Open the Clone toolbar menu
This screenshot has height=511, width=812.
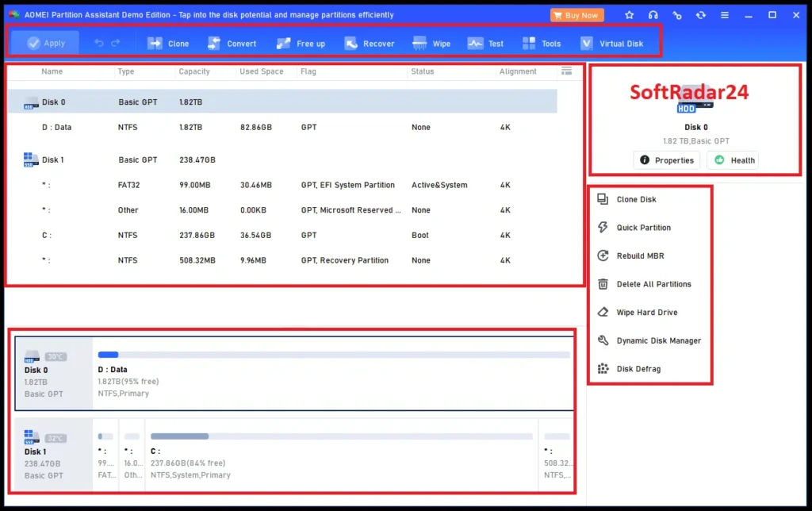tap(168, 44)
